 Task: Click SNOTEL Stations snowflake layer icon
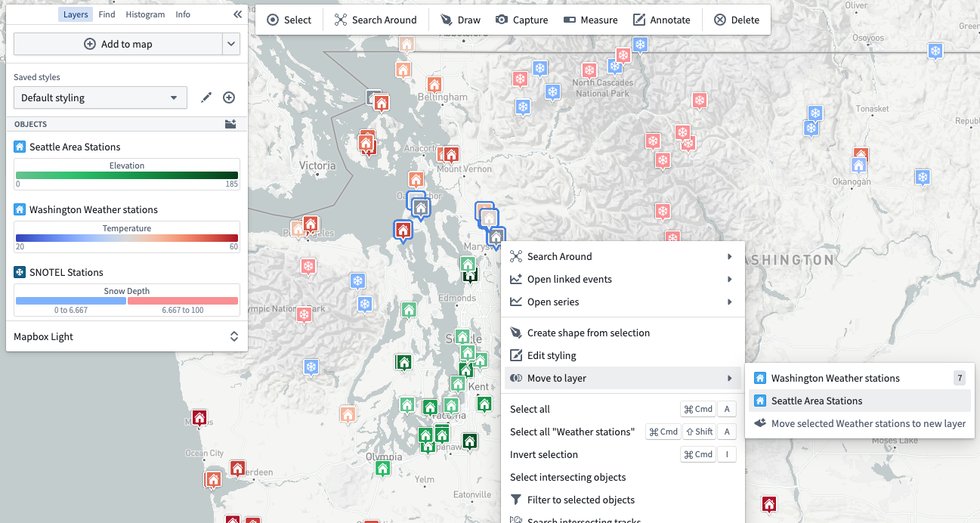(x=20, y=272)
